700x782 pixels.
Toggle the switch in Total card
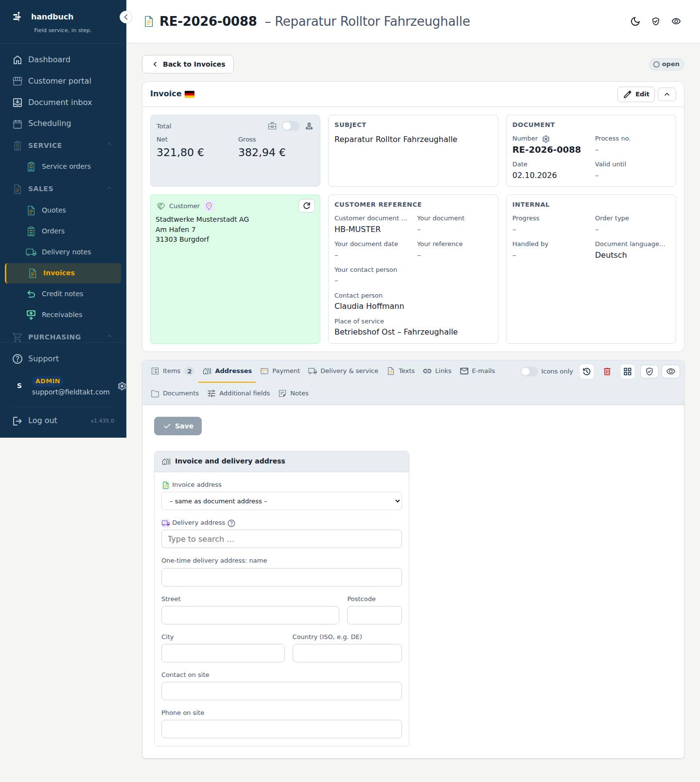pos(290,126)
